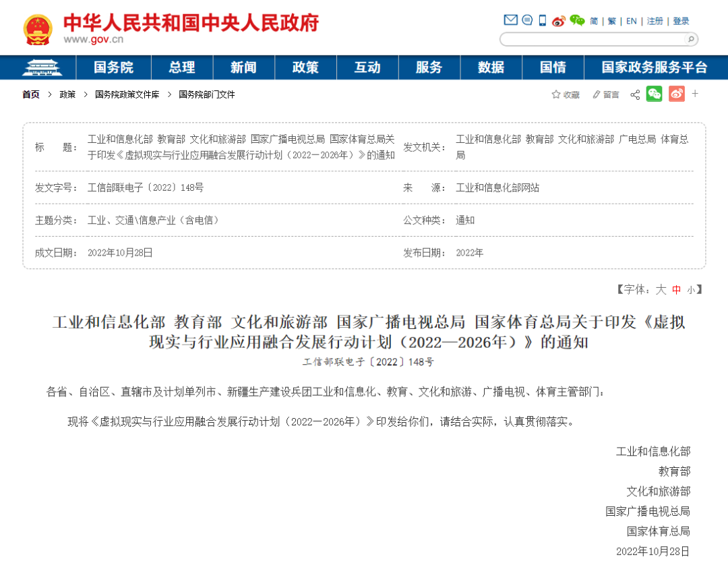Open the 服务 menu
This screenshot has height=563, width=728.
[429, 68]
